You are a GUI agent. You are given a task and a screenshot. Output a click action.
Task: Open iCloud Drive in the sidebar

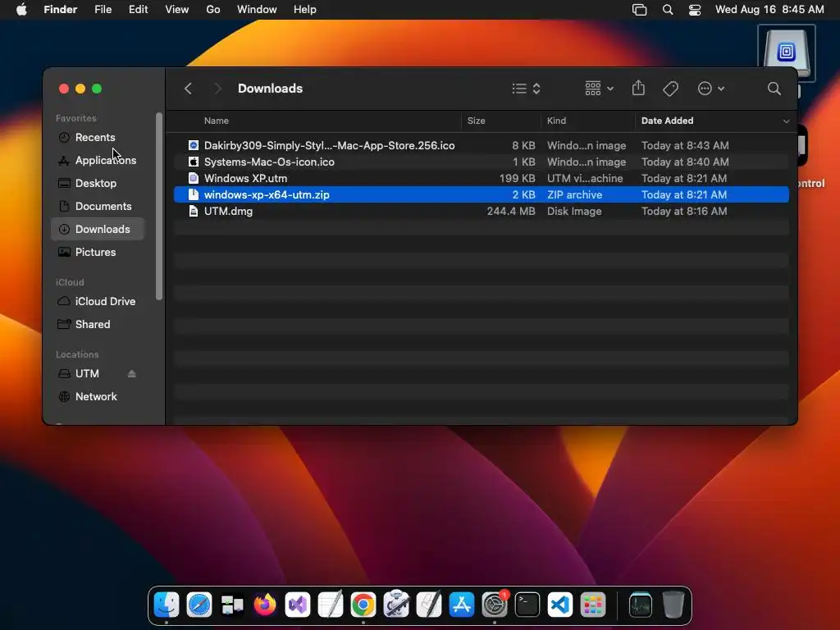(x=98, y=302)
